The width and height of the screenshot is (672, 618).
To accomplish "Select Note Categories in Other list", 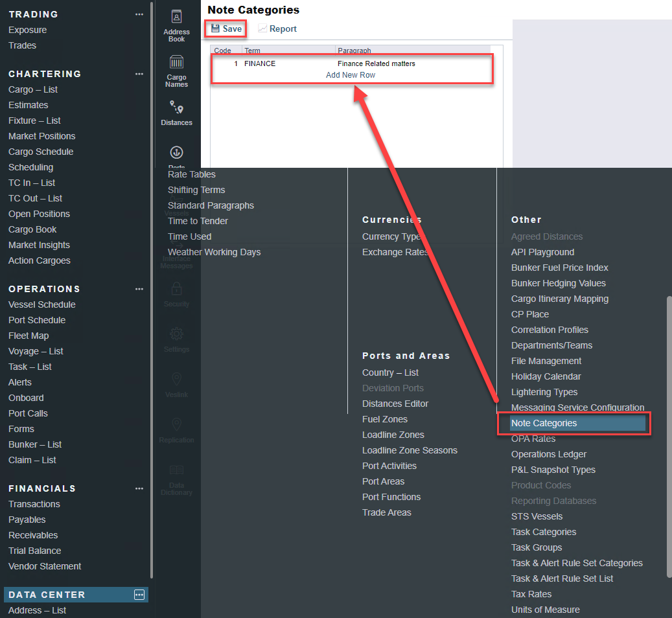I will coord(544,423).
